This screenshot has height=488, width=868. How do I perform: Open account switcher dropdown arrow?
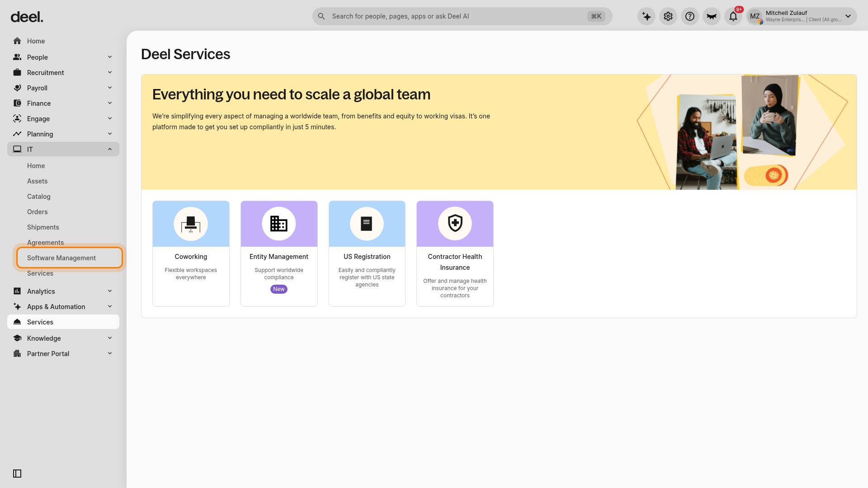848,16
